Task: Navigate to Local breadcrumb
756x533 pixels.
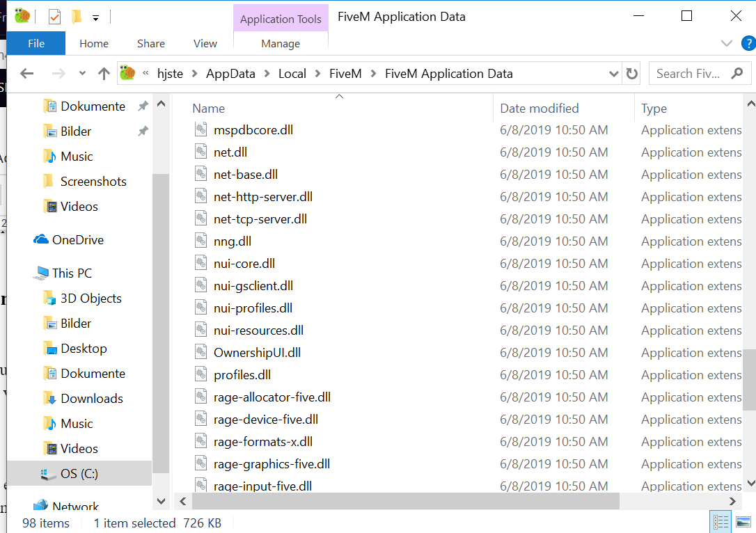Action: pyautogui.click(x=292, y=74)
